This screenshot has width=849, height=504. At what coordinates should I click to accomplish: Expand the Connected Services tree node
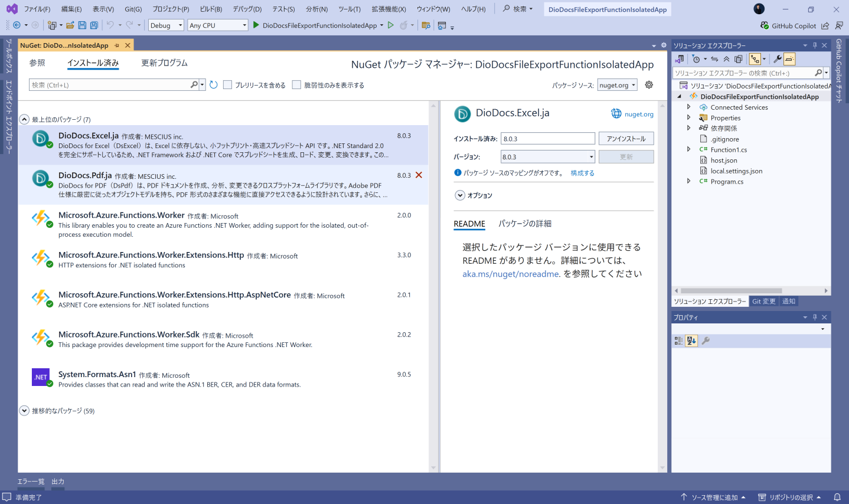688,107
